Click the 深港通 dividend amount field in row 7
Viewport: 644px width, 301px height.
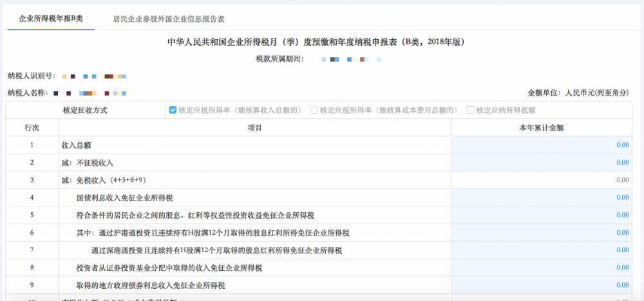pyautogui.click(x=542, y=250)
